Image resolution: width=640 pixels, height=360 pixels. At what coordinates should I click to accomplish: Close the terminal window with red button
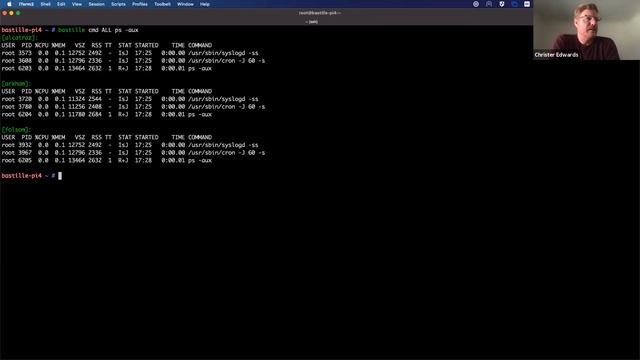pos(4,13)
